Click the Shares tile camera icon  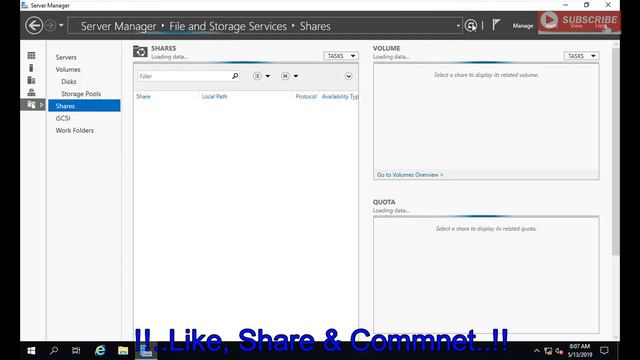[x=140, y=52]
